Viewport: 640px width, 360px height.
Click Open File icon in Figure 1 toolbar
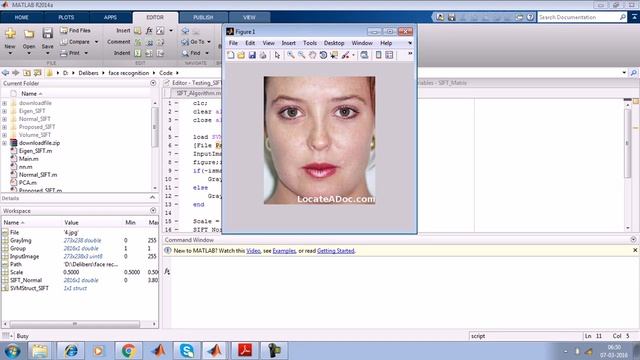pos(241,55)
